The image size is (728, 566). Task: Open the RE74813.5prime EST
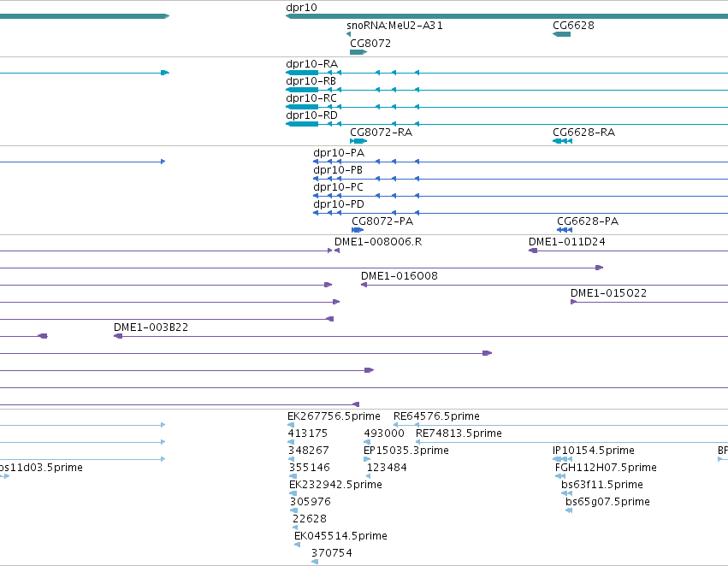459,433
